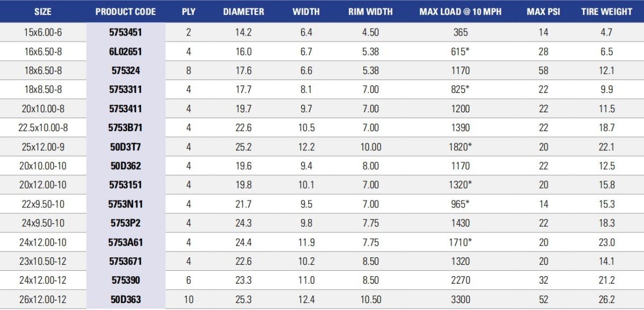Select product code 50D3T7
Viewport: 644px width, 310px height.
126,147
